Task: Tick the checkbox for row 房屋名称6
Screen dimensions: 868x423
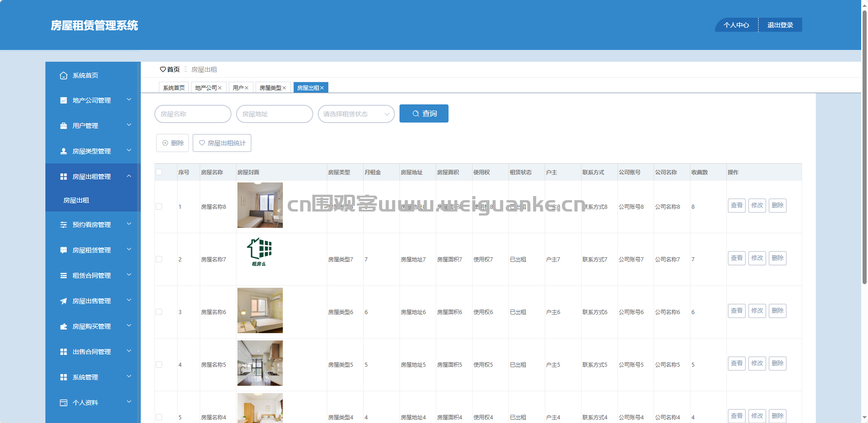Action: tap(159, 312)
